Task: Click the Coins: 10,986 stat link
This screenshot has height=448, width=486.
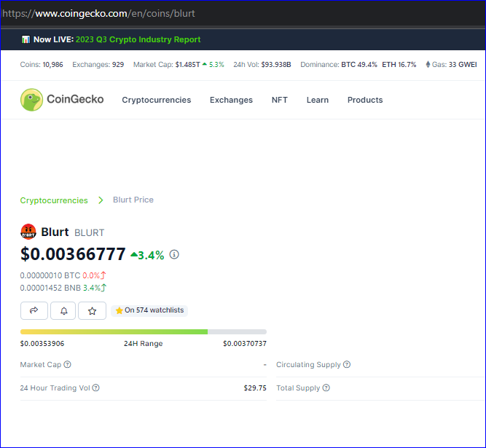Action: point(42,64)
